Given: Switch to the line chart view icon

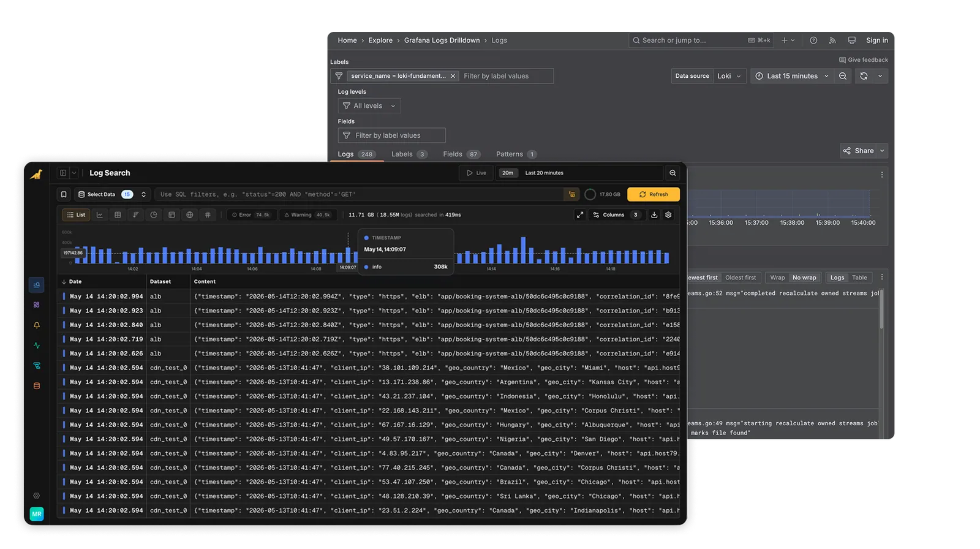Looking at the screenshot, I should (x=100, y=215).
